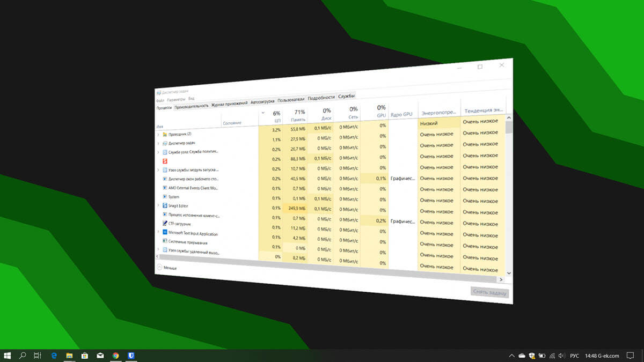
Task: Click the Проводник folder icon in the process list
Action: (164, 134)
